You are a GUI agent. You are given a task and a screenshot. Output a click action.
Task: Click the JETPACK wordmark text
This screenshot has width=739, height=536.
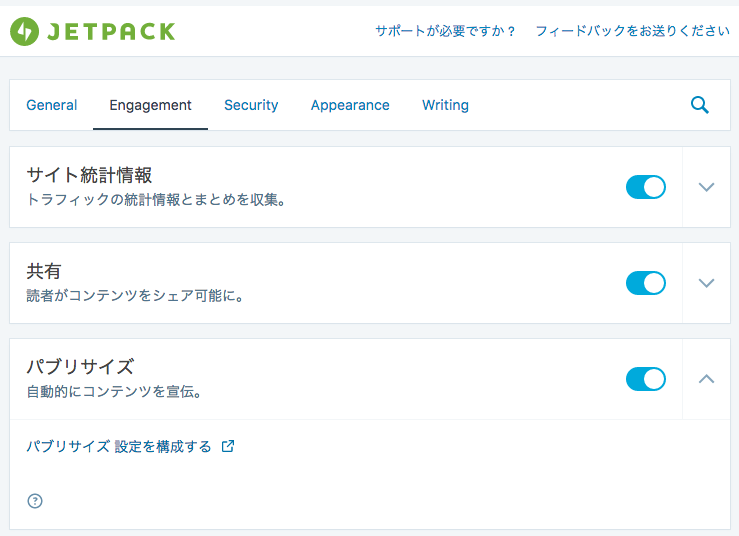pos(110,32)
